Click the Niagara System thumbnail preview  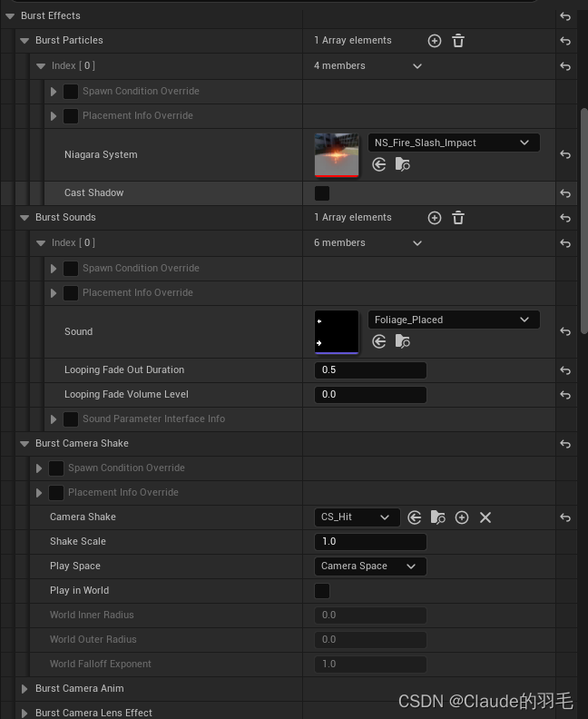(337, 155)
